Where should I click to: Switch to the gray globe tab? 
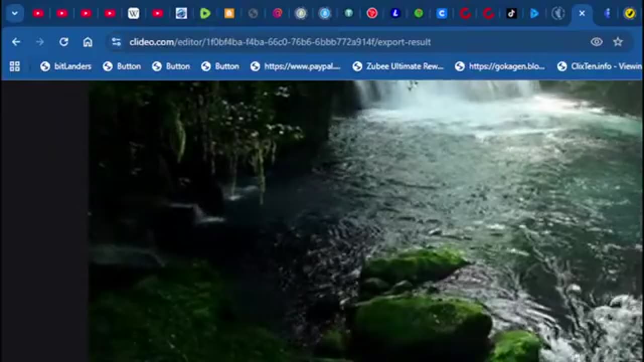click(x=253, y=14)
